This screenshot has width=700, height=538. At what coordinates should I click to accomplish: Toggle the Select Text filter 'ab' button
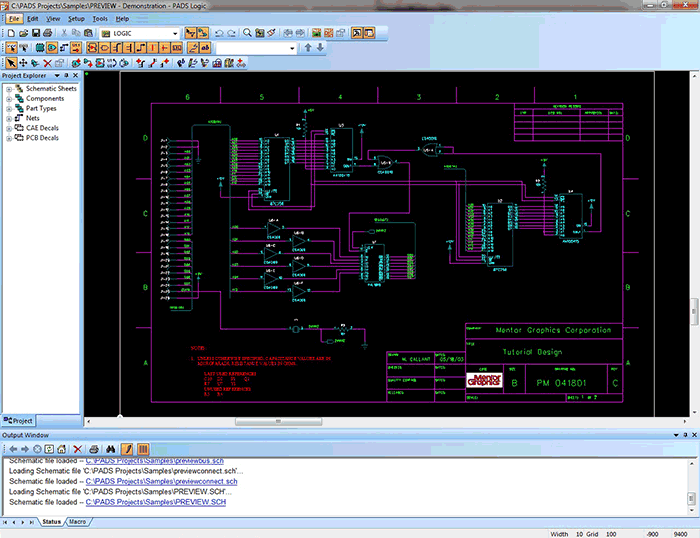[205, 48]
